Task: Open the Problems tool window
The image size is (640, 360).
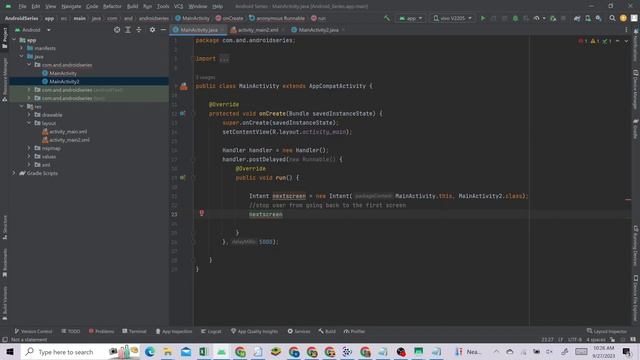Action: pyautogui.click(x=101, y=331)
